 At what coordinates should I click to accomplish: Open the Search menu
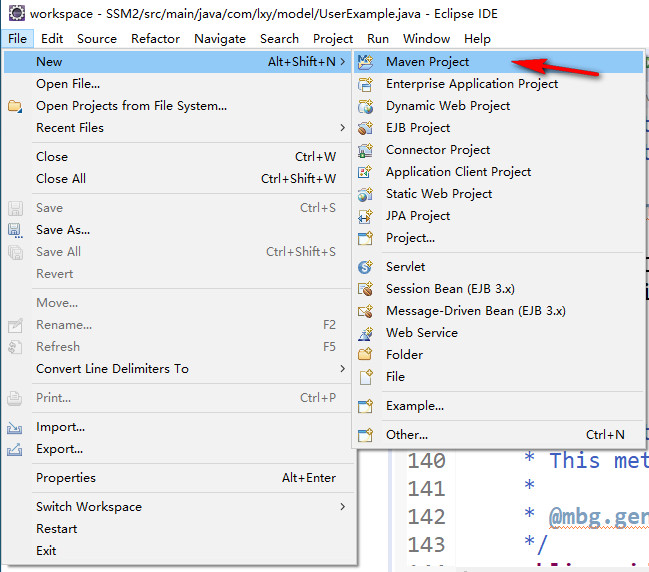pos(279,39)
